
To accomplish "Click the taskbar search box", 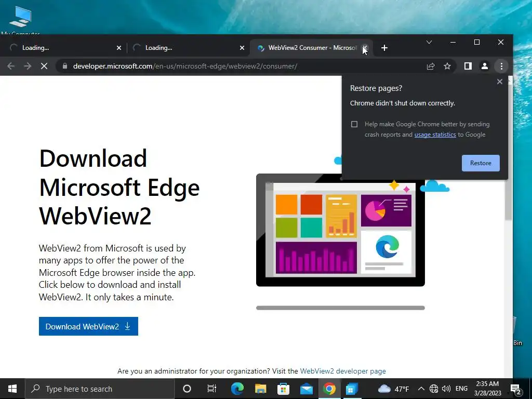I will 99,389.
